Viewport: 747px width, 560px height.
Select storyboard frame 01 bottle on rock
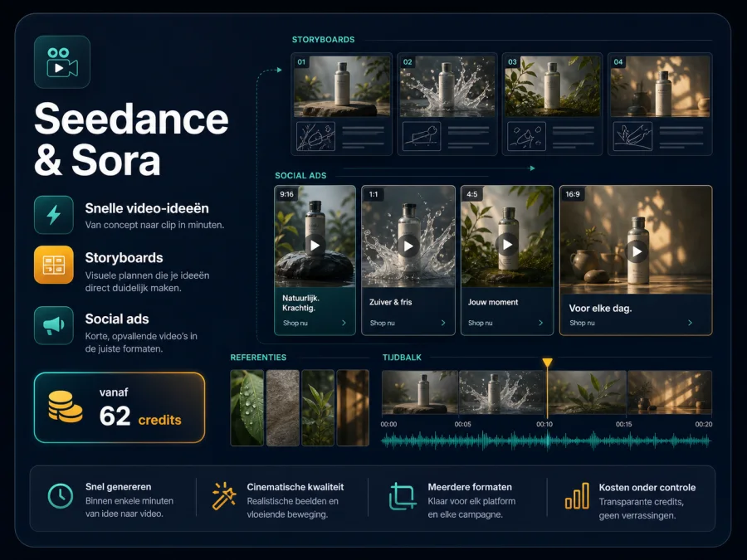coord(342,86)
